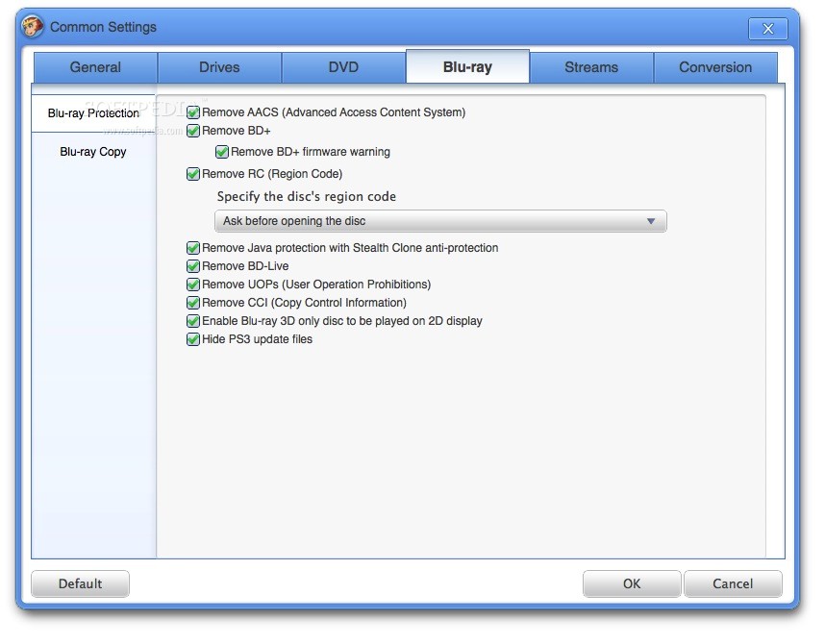Uncheck Remove BD-Live
The image size is (825, 644).
tap(192, 266)
